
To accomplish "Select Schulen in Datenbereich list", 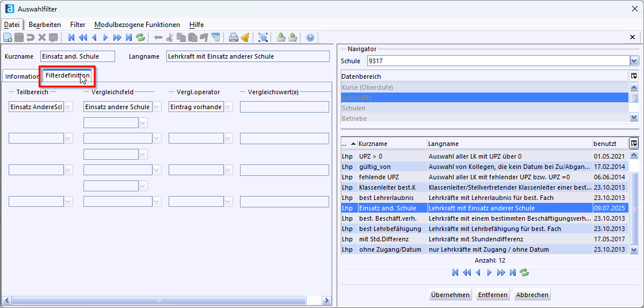I will (x=485, y=108).
